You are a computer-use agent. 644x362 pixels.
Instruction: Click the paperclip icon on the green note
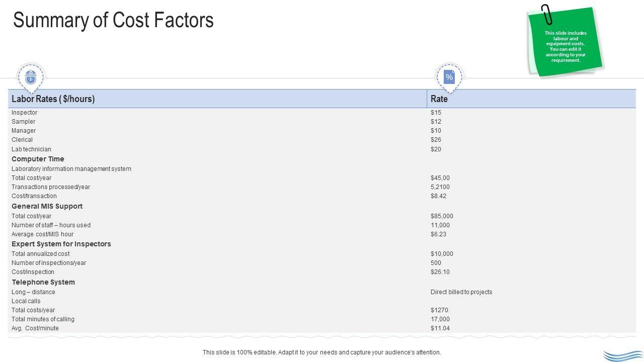point(546,15)
